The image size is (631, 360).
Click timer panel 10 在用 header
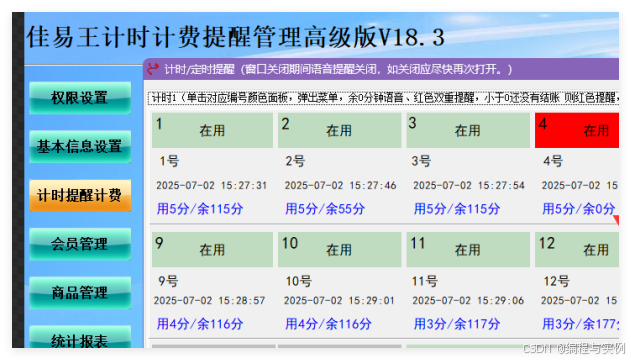[340, 249]
